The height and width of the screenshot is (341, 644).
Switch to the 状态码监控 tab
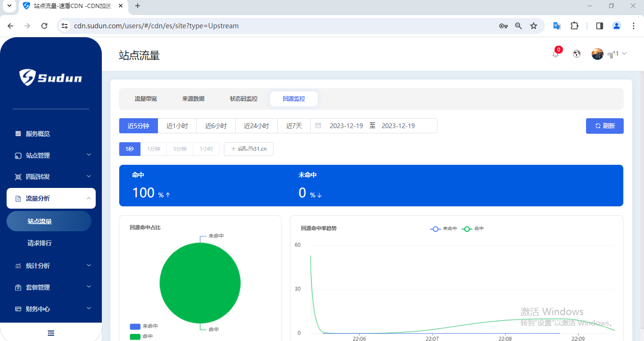[x=244, y=99]
